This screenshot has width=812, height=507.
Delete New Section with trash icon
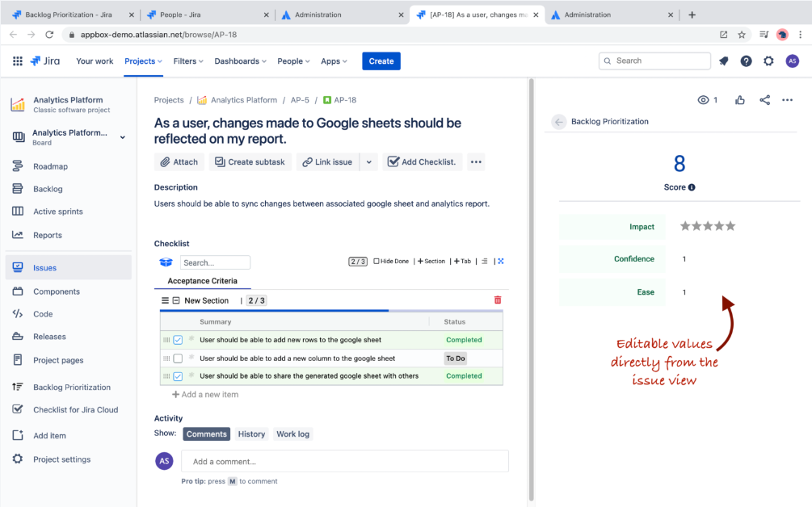coord(497,300)
